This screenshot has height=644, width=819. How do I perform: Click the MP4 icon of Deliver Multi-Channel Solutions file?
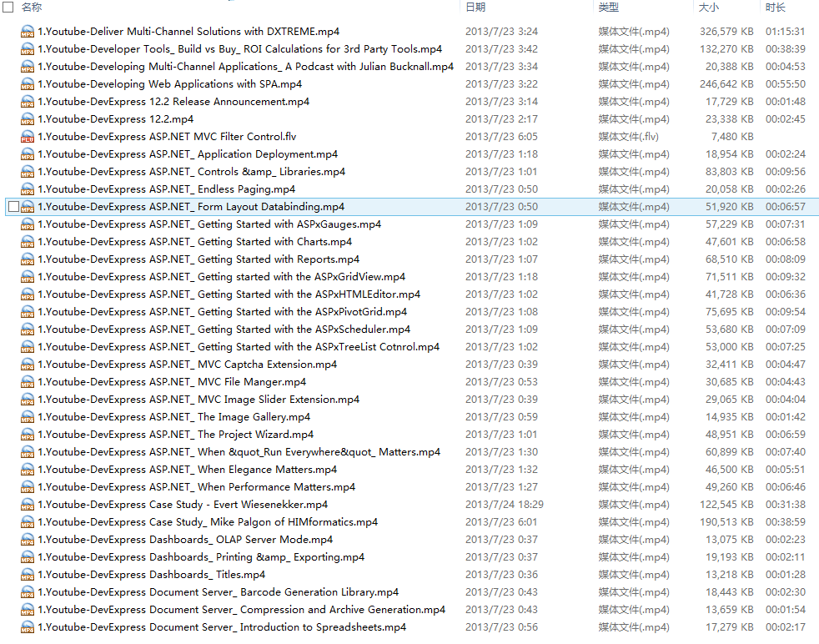tap(28, 32)
